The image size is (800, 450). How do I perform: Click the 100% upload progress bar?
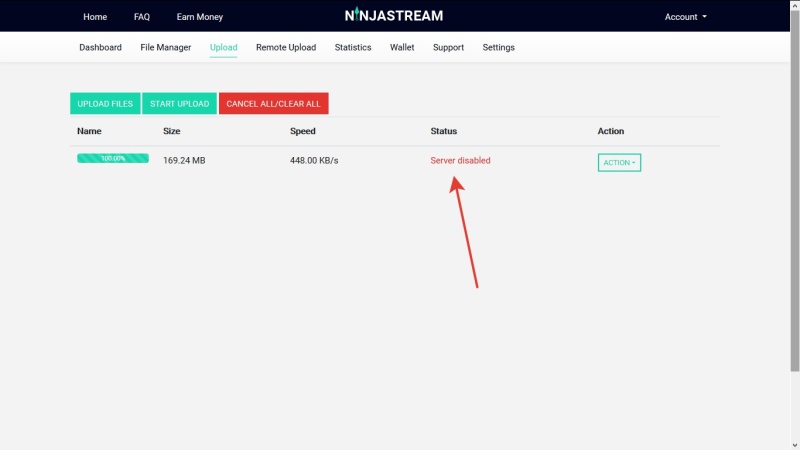tap(113, 158)
